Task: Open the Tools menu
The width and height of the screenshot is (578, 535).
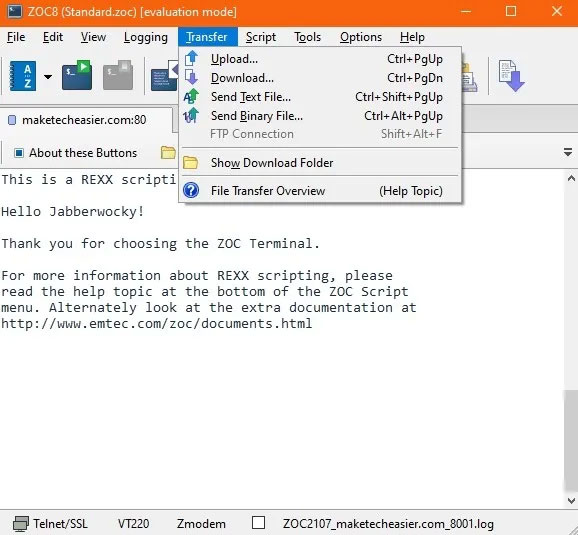Action: pos(307,37)
